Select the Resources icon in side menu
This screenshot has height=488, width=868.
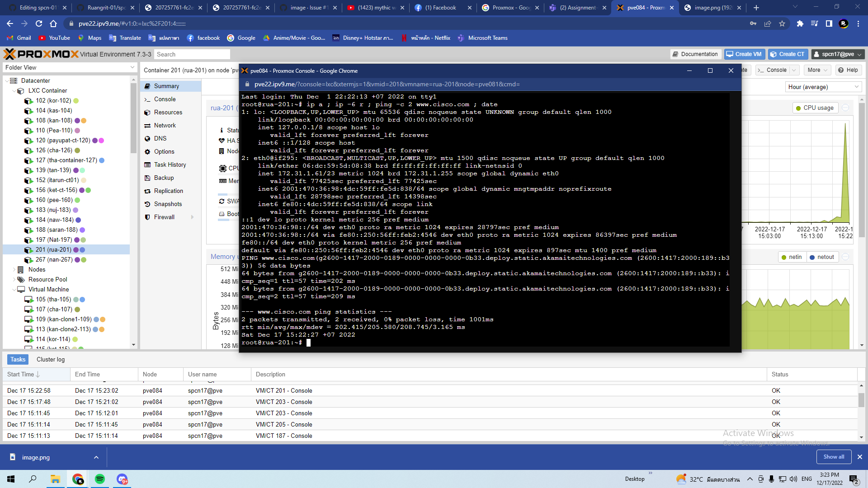pos(147,112)
